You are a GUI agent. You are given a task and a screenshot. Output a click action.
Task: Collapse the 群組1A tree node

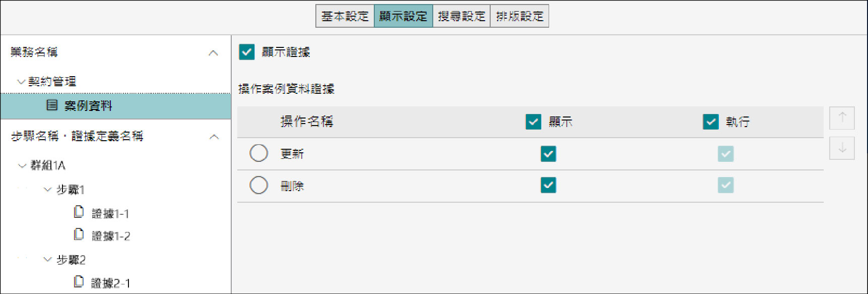22,165
